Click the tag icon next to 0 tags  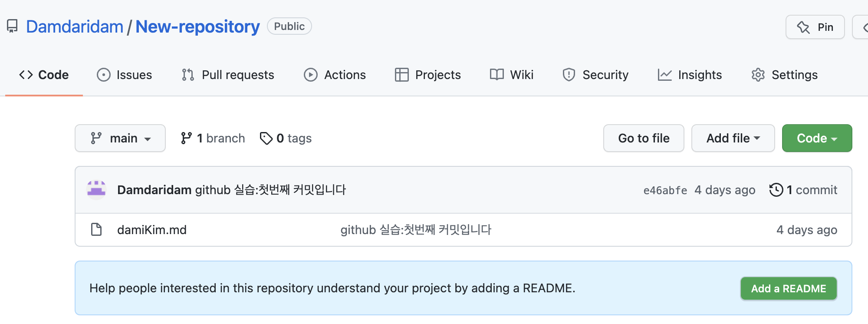pos(266,138)
